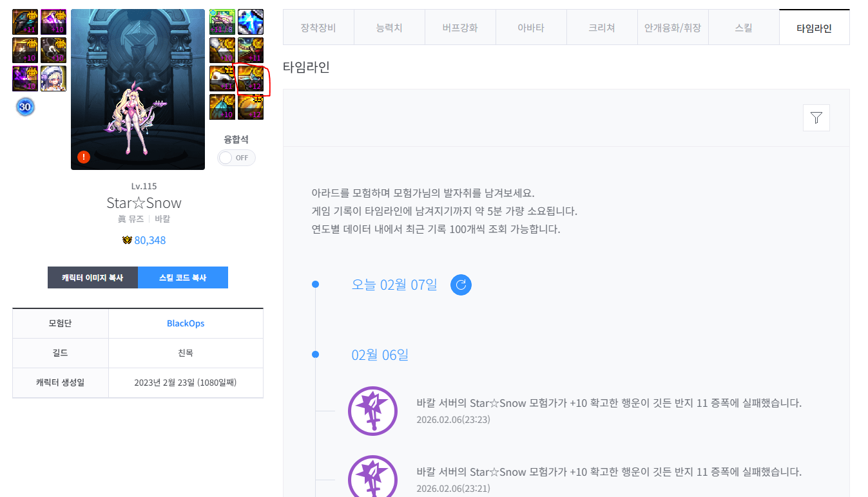Viewport: 868px width, 497px height.
Task: Toggle the 융합석 OFF switch
Action: tap(236, 158)
